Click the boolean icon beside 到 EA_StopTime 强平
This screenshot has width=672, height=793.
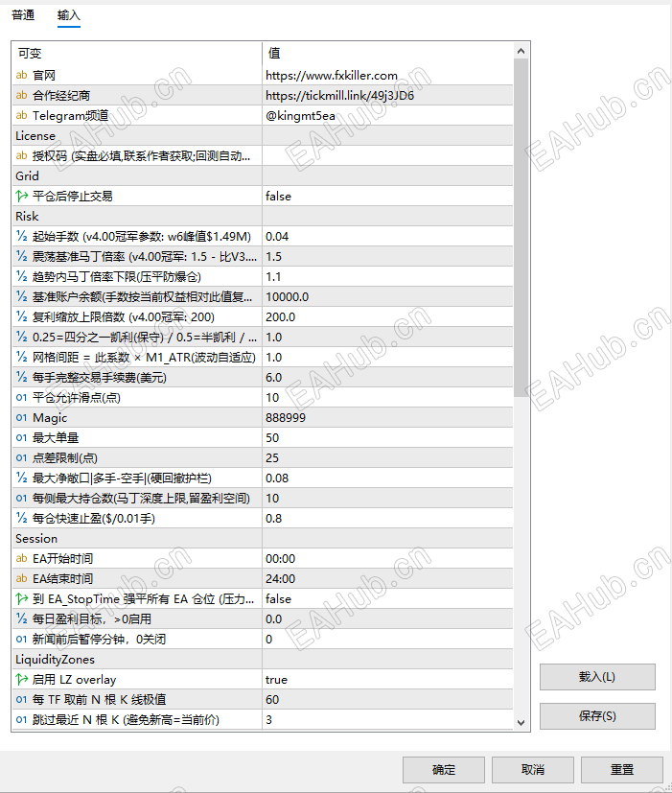point(21,598)
